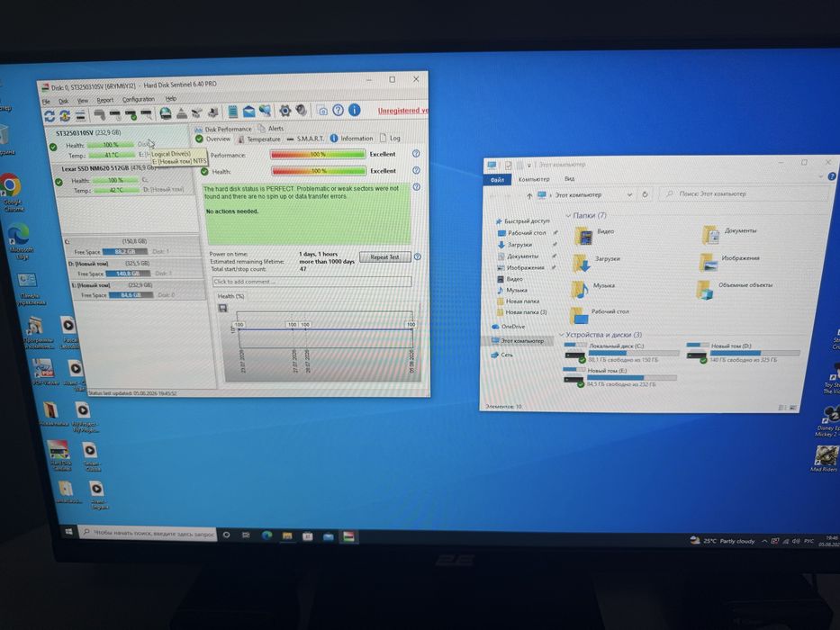Click the Edge icon on the taskbar

(x=266, y=535)
